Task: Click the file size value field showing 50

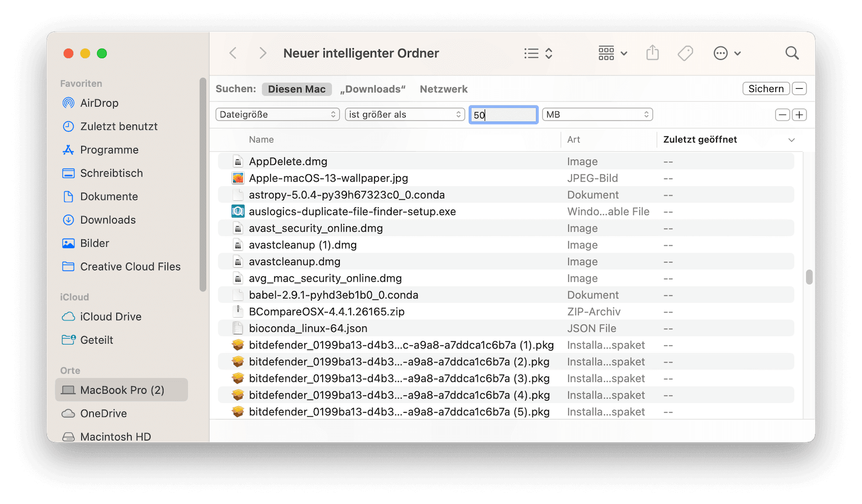Action: [x=503, y=115]
